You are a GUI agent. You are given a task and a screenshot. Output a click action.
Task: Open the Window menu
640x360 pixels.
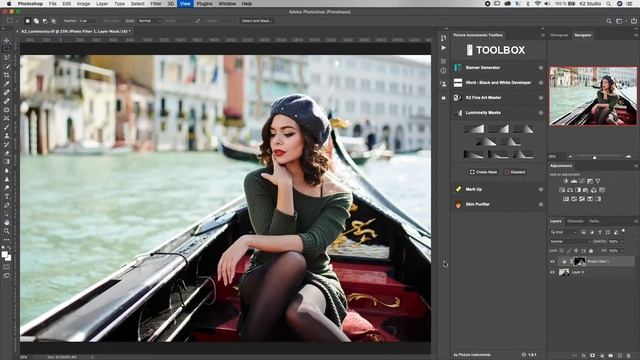click(227, 4)
